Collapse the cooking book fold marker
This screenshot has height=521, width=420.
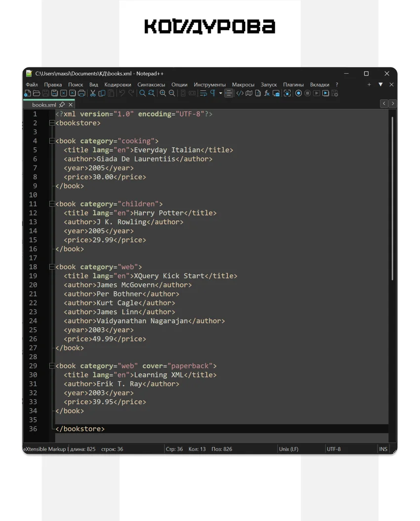[x=52, y=141]
